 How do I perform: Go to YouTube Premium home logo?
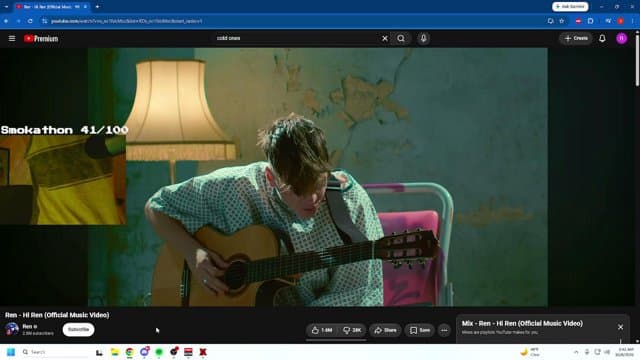(41, 38)
